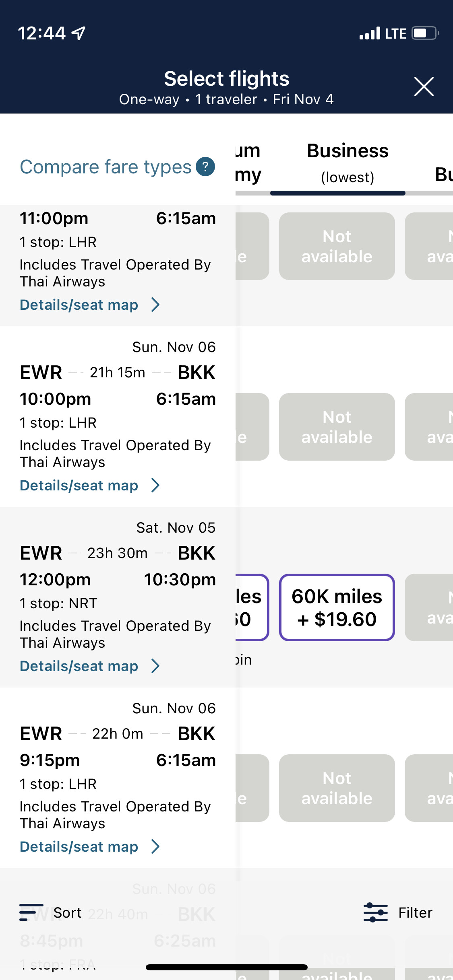Expand the chevron for the 12:00pm NRT flight

coord(155,666)
